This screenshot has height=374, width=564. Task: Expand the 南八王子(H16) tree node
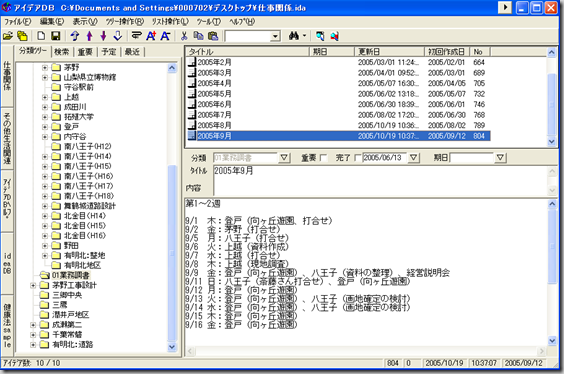[x=45, y=176]
